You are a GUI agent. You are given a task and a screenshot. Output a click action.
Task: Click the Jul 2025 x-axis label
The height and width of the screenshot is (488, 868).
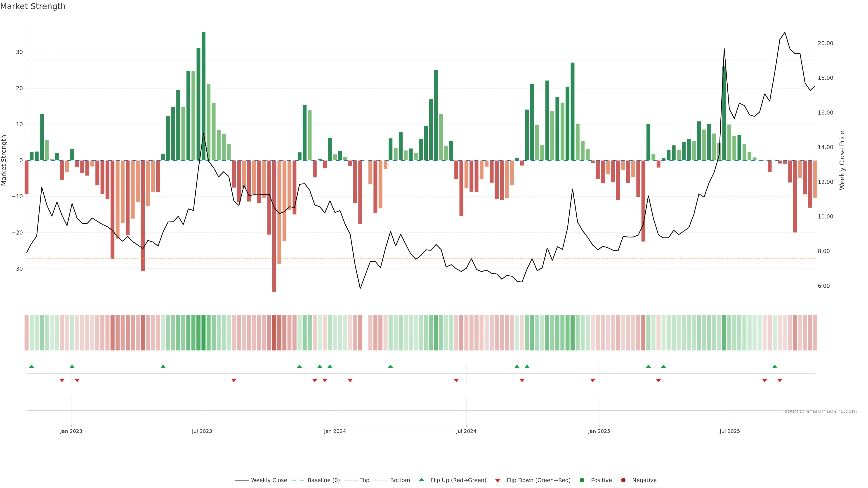tap(729, 431)
